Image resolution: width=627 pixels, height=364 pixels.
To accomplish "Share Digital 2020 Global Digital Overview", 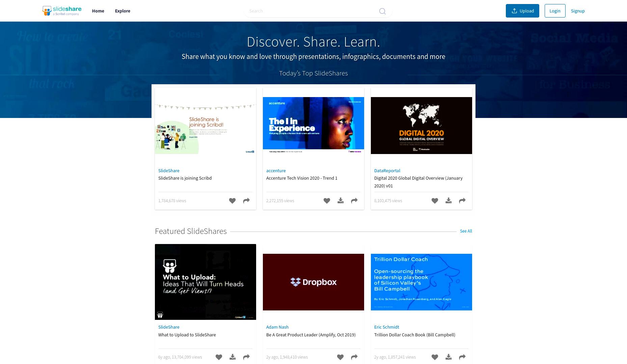I will coord(462,201).
